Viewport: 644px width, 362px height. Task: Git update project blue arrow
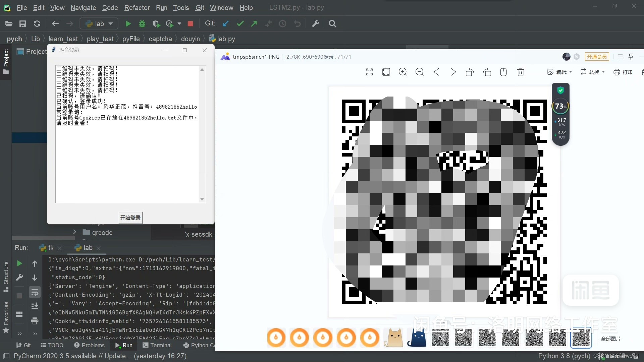click(x=226, y=23)
